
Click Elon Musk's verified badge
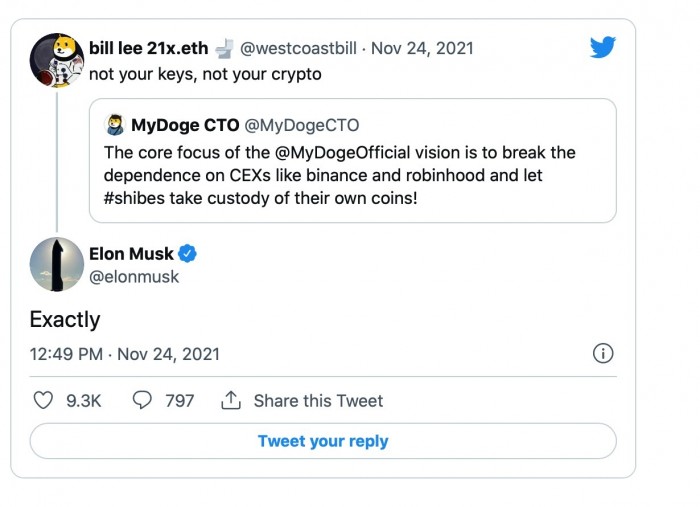click(x=188, y=254)
